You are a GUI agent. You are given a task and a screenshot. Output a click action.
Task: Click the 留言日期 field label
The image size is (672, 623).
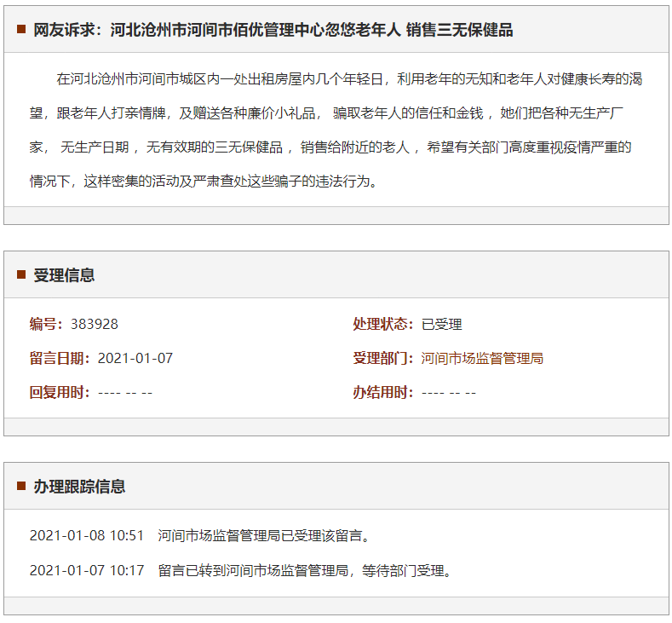[60, 358]
